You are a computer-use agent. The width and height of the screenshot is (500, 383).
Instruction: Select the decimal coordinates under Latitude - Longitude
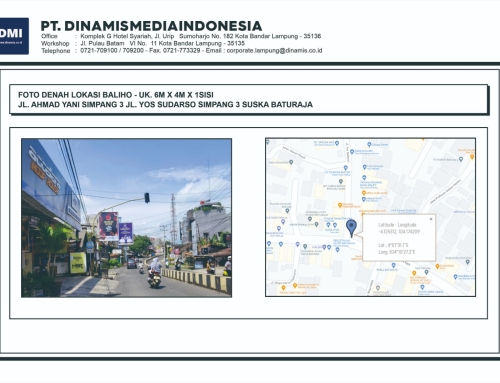coord(399,231)
